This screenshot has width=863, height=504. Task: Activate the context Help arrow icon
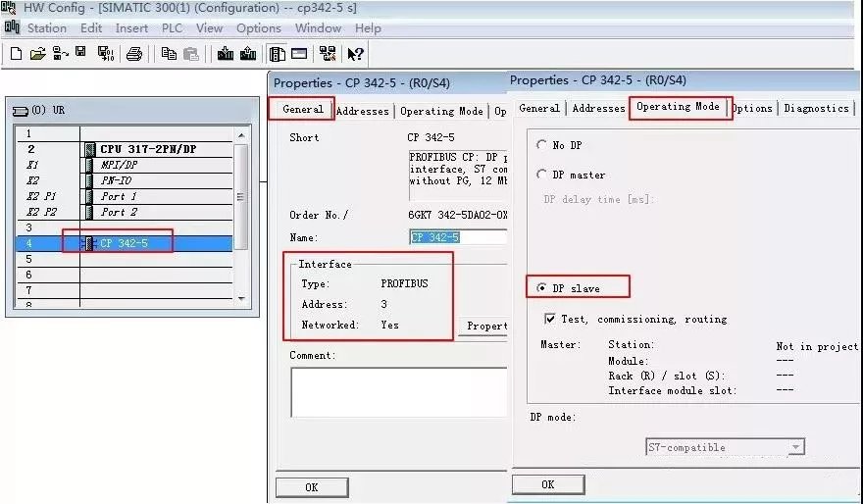(x=355, y=54)
